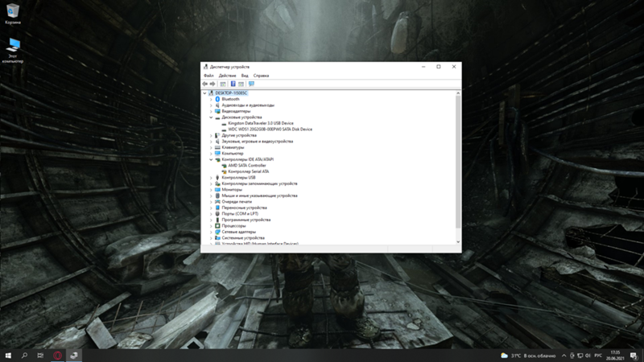Click the properties sheet icon next to Help

pos(241,84)
